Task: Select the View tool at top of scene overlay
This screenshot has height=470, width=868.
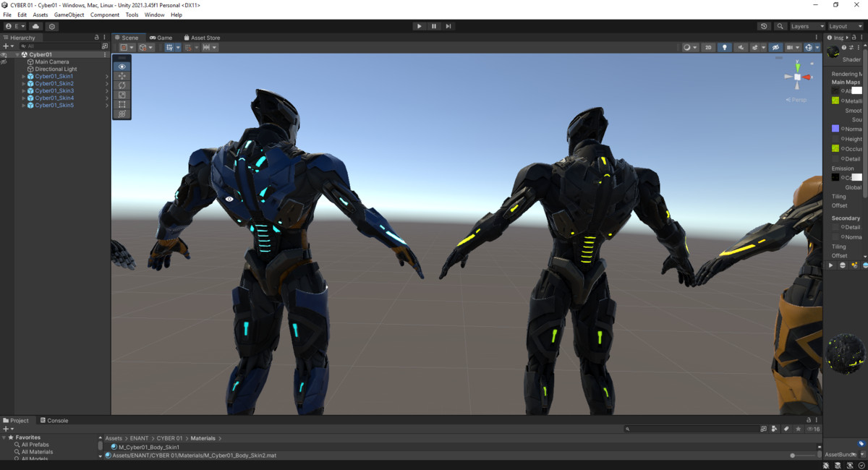Action: [x=122, y=67]
